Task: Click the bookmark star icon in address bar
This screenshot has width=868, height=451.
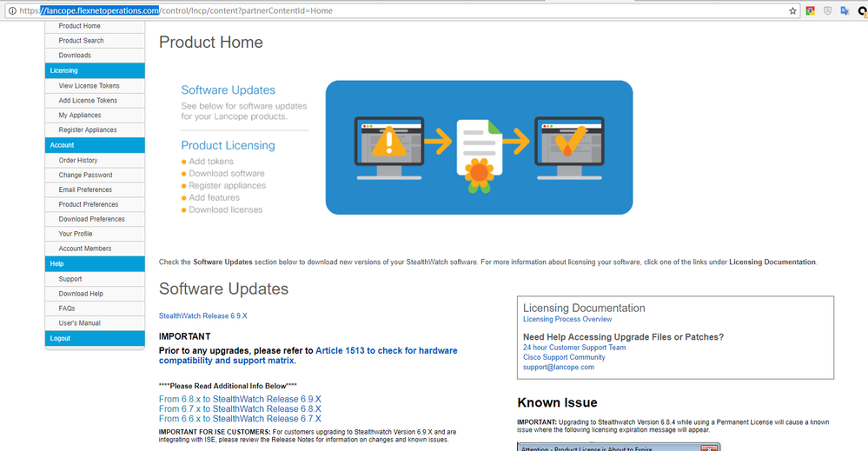Action: click(x=792, y=10)
